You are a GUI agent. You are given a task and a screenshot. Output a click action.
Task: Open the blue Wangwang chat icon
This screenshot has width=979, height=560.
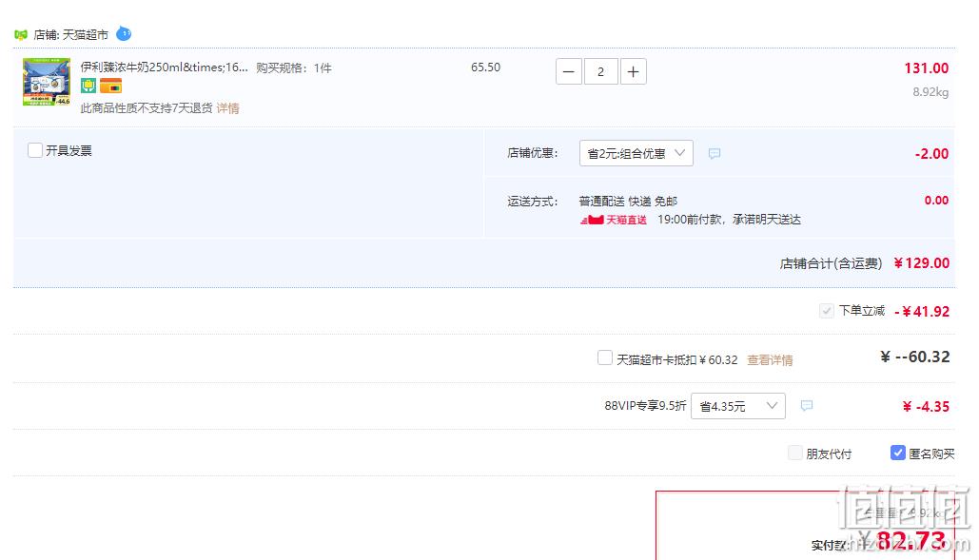click(x=125, y=33)
